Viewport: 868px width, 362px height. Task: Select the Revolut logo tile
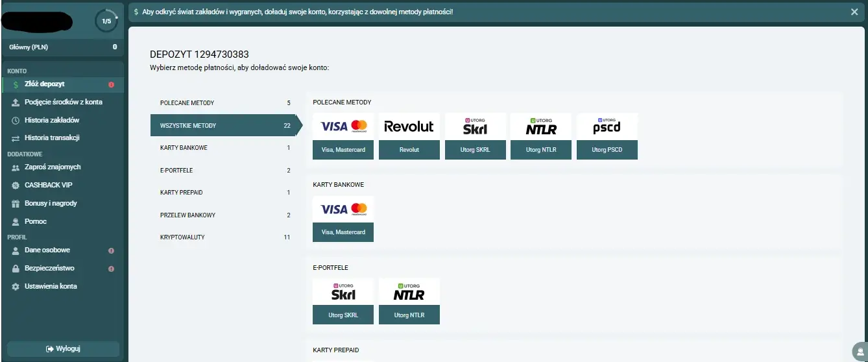[x=409, y=127]
